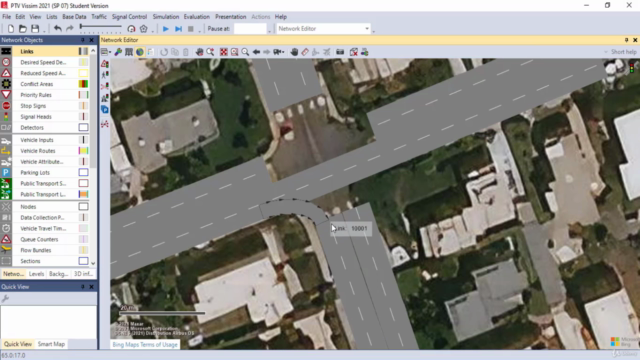Activate the pan hand tool
This screenshot has height=360, width=640.
(294, 52)
